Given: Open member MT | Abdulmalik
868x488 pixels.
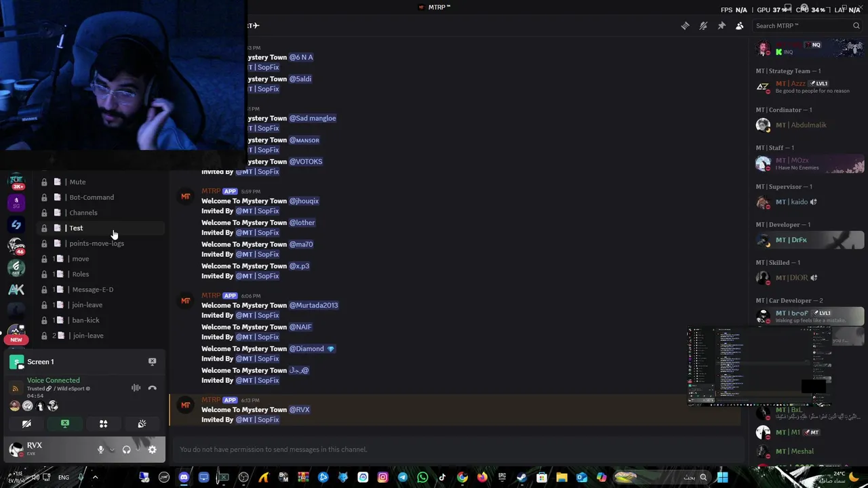Looking at the screenshot, I should pyautogui.click(x=810, y=125).
